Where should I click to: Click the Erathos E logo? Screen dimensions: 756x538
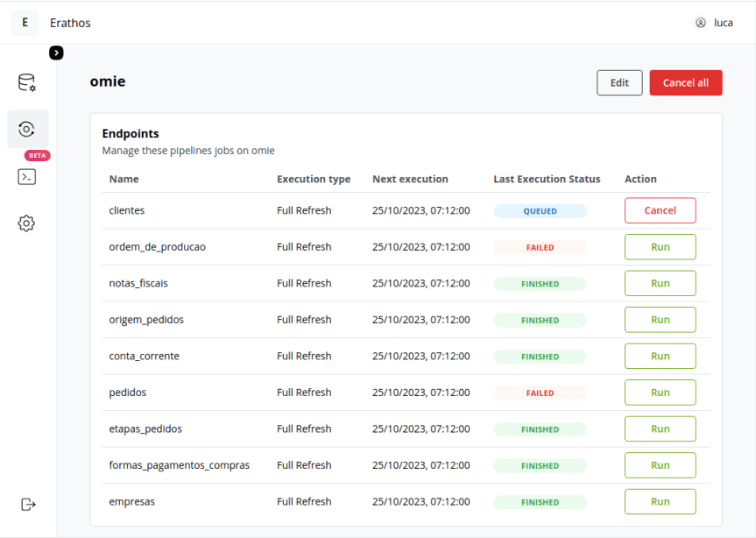(x=25, y=23)
